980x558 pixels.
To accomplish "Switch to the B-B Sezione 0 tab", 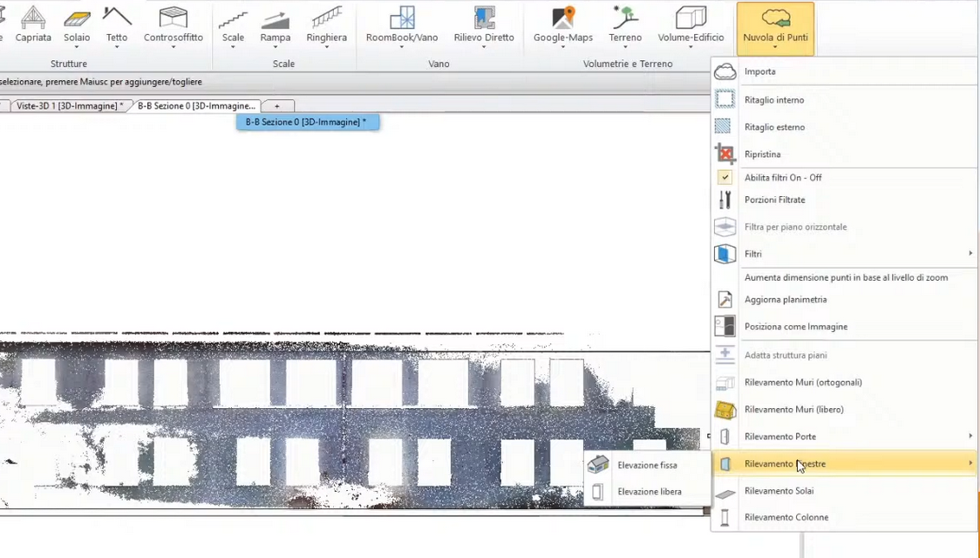I will pos(196,105).
